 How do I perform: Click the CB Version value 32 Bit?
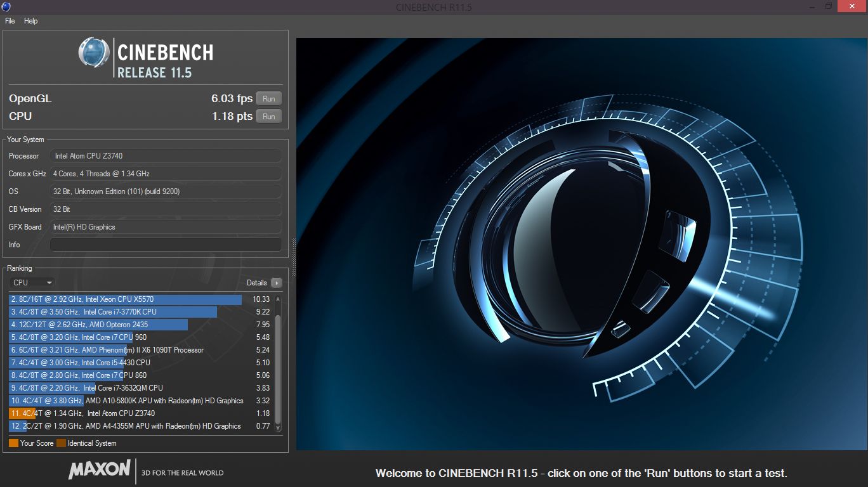coord(166,209)
